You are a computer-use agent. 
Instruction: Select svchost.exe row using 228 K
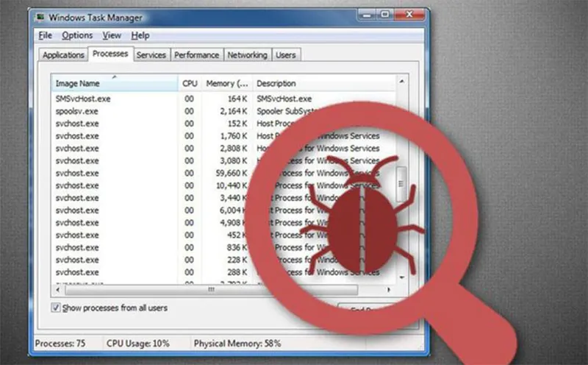(x=223, y=260)
